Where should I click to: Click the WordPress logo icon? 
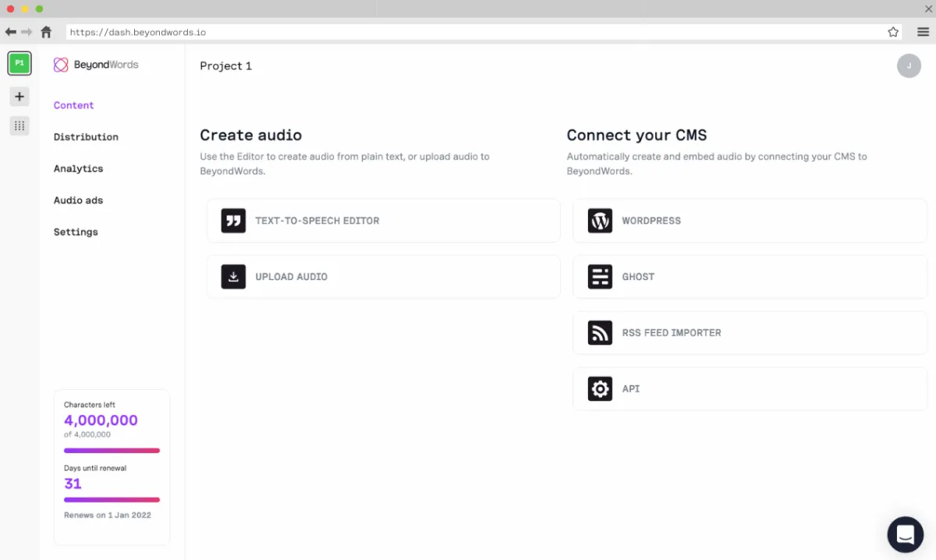pos(600,221)
